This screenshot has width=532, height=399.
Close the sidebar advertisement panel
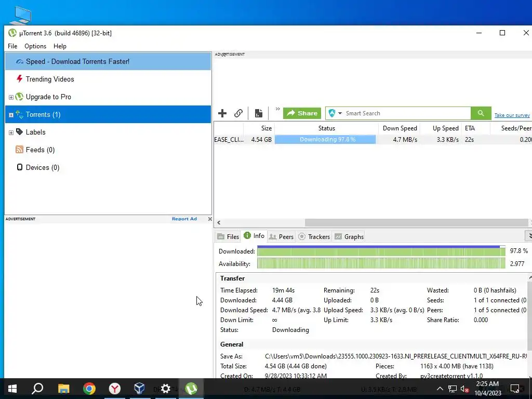(210, 219)
